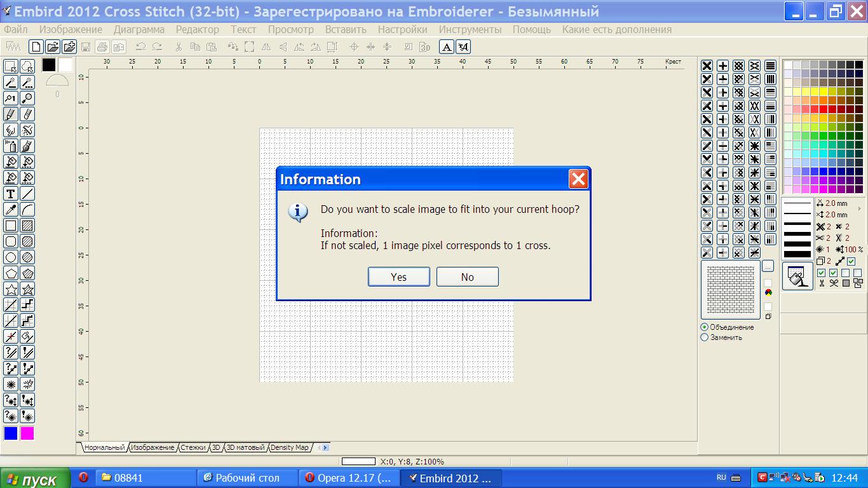Switch to the Opera 12.17 taskbar button
Screen dimensions: 868x488
tap(349, 478)
